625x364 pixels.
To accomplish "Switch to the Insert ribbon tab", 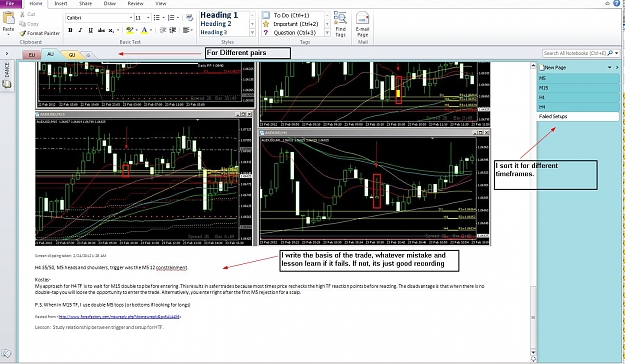I will click(61, 3).
